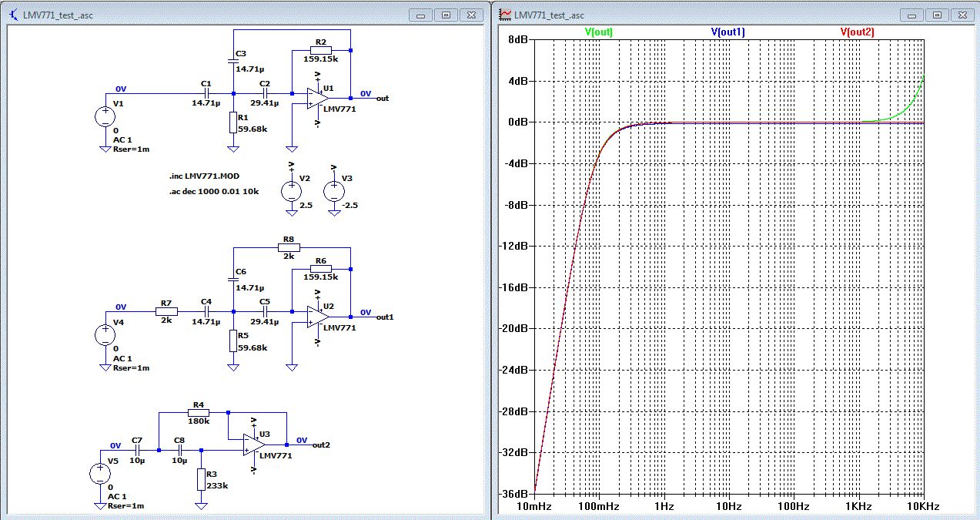Click capacitor C1 in the top circuit
This screenshot has width=980, height=520.
206,94
